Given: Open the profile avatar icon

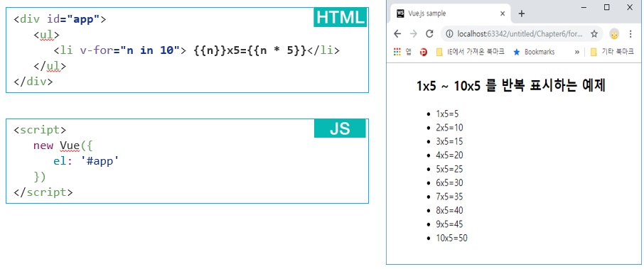Looking at the screenshot, I should click(x=614, y=34).
